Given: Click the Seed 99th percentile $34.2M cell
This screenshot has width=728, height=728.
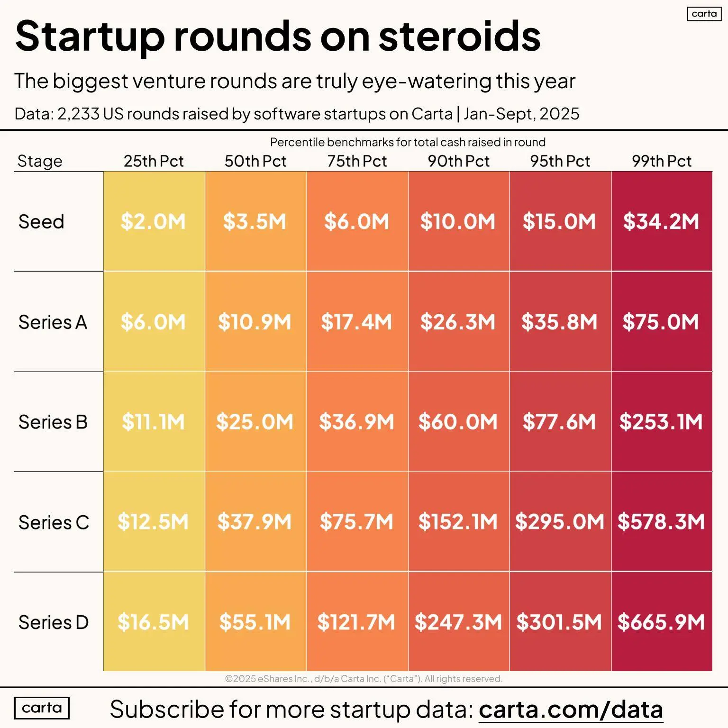Looking at the screenshot, I should (x=661, y=221).
